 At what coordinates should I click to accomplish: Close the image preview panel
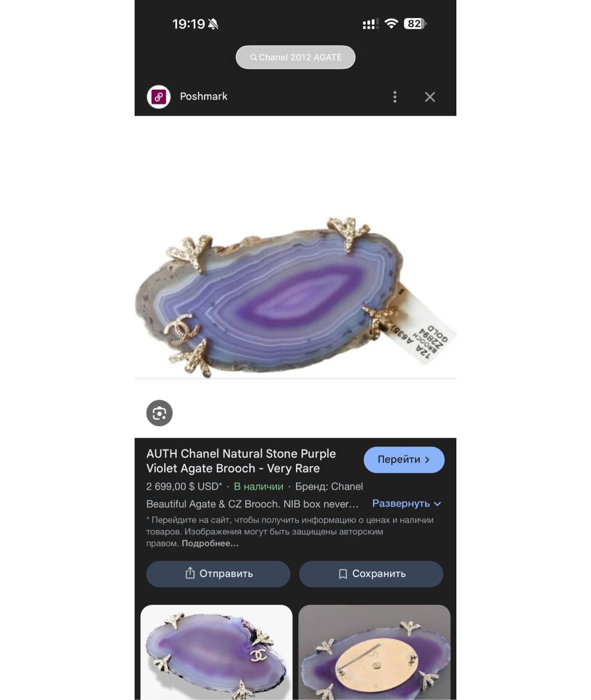coord(430,97)
